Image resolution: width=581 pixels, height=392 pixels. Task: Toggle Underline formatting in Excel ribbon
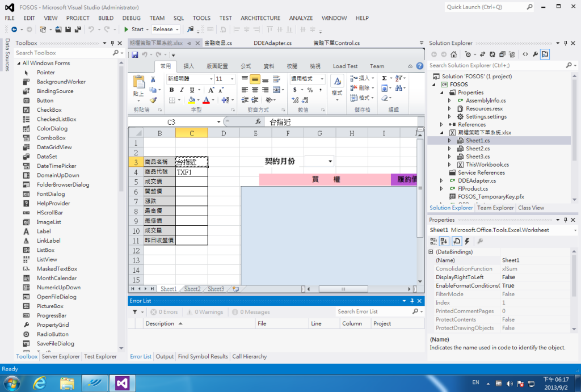coord(192,90)
